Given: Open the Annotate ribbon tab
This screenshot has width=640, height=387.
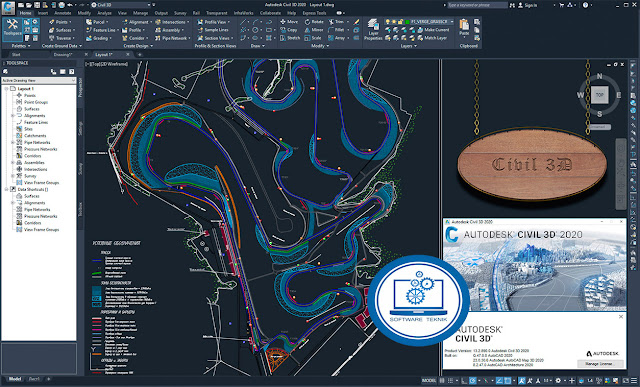Looking at the screenshot, I should [62, 13].
